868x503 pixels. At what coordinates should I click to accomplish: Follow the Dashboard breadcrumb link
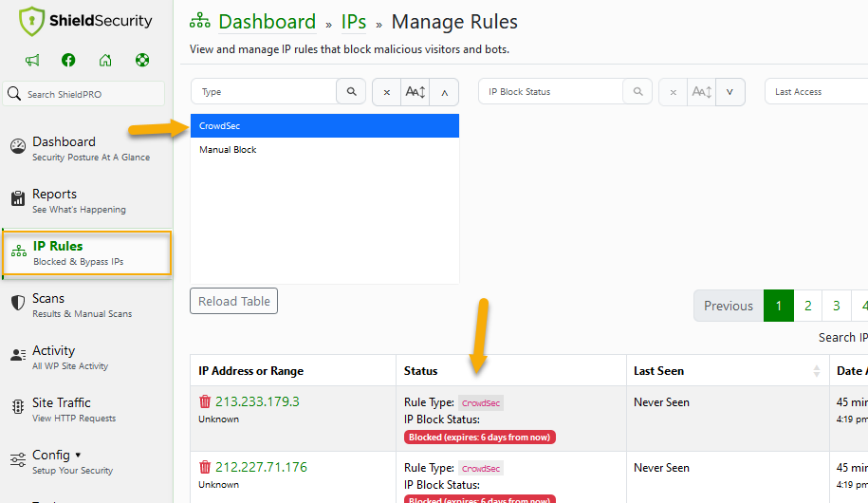[267, 22]
